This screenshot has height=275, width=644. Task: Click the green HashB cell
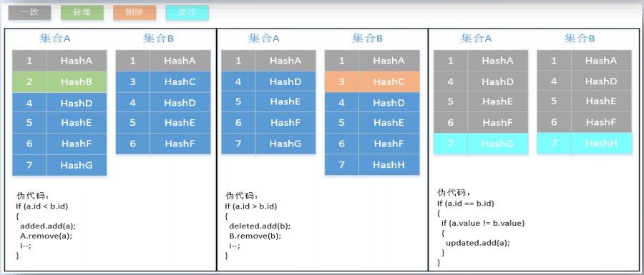tap(77, 81)
